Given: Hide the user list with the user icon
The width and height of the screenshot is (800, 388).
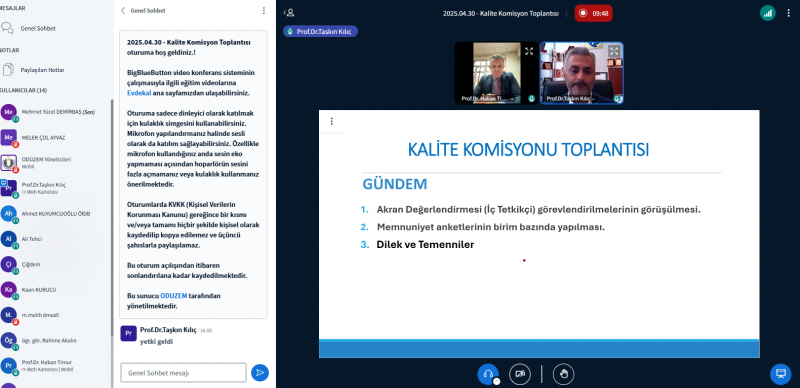Looking at the screenshot, I should coord(289,13).
